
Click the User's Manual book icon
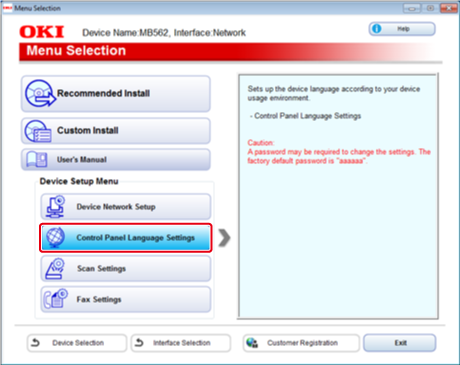[37, 160]
